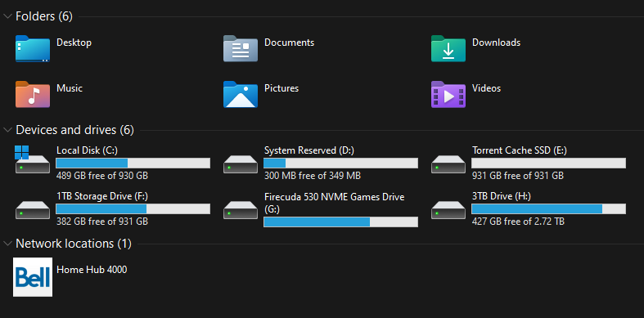
Task: Click the Network locations (1) header
Action: [x=74, y=244]
